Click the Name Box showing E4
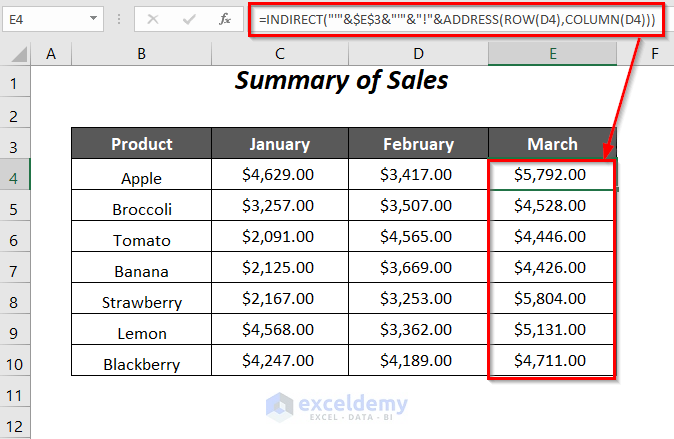 45,18
